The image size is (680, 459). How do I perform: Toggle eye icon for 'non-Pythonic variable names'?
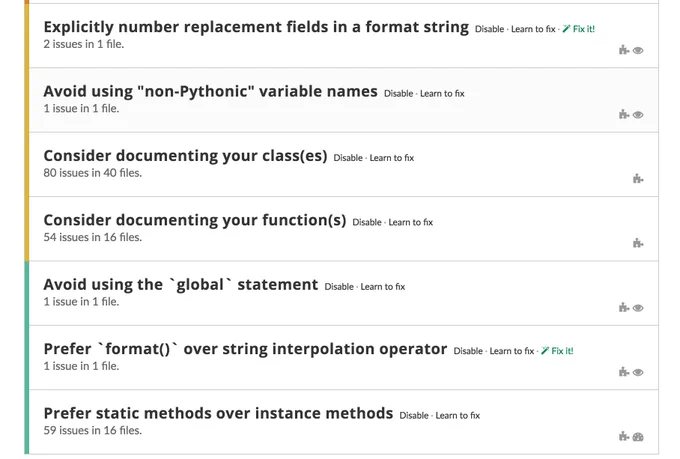click(638, 115)
